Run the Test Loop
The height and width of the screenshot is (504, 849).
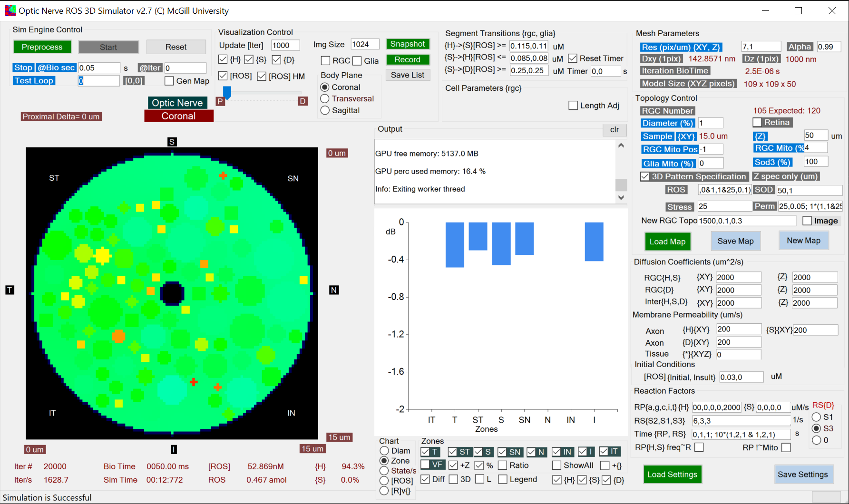tap(33, 80)
